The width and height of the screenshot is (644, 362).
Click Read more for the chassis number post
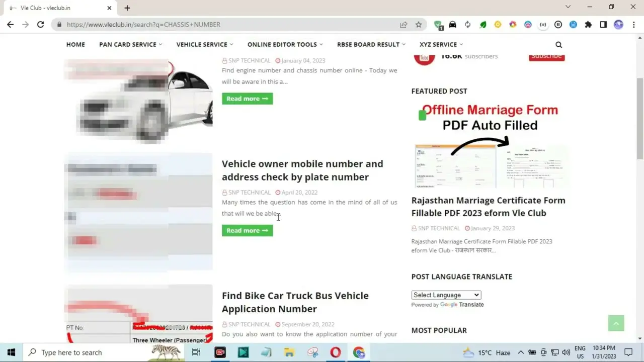247,99
